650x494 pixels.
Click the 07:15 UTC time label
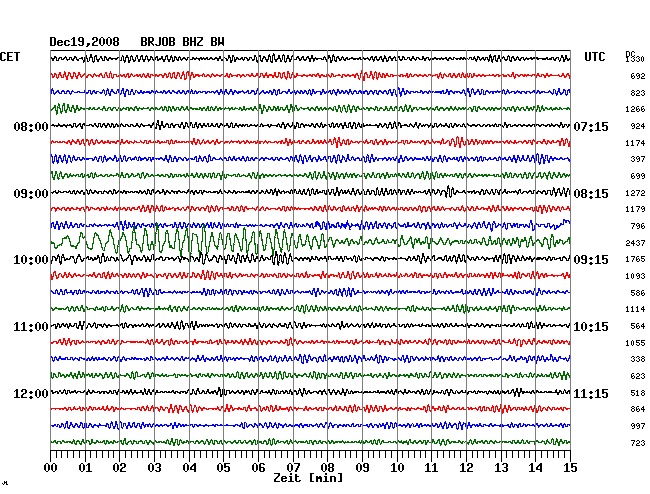click(x=591, y=126)
